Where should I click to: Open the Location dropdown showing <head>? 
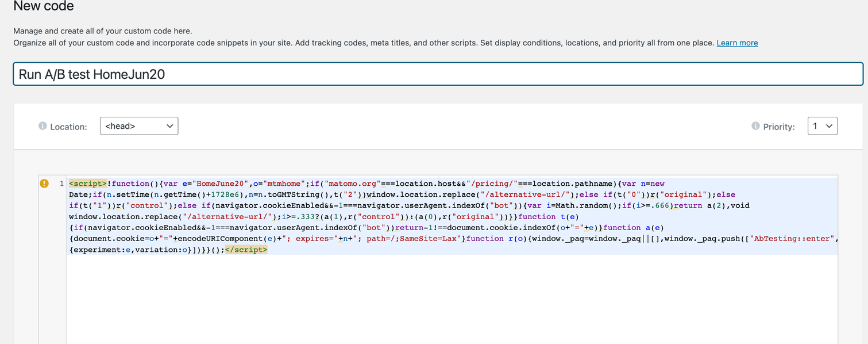point(139,126)
